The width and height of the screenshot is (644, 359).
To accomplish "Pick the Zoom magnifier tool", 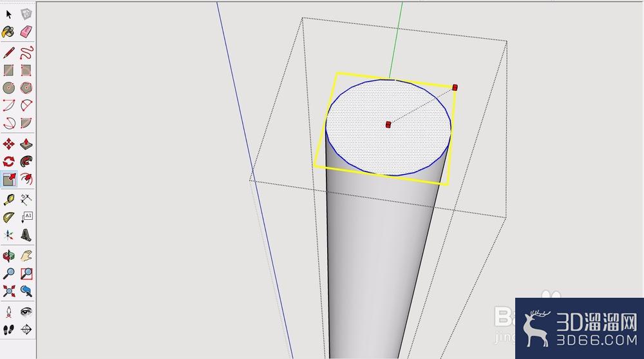I will 8,273.
